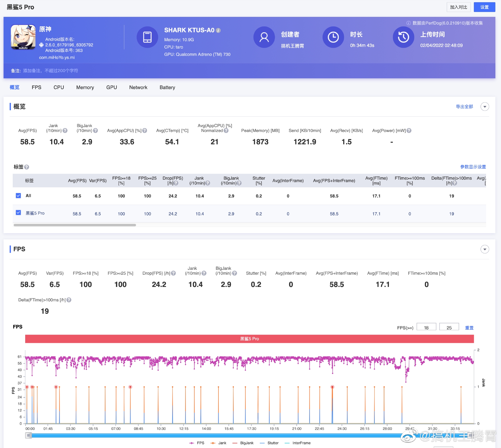The width and height of the screenshot is (501, 448).
Task: Switch to the 概览 tab
Action: [14, 87]
